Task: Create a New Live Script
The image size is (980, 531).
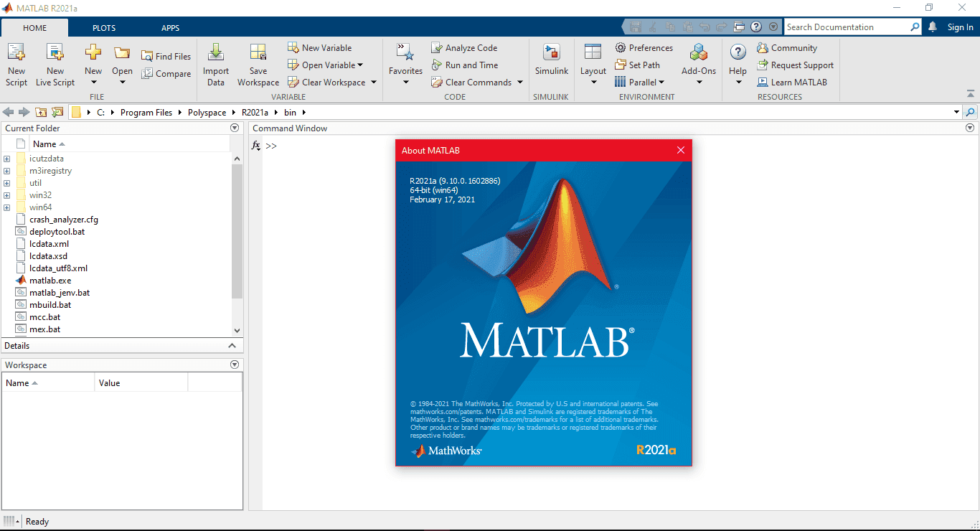Action: click(55, 65)
